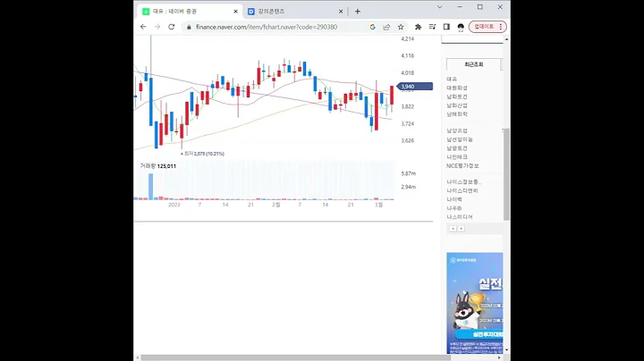
Task: Open the Google icon in the address bar
Action: click(x=372, y=27)
